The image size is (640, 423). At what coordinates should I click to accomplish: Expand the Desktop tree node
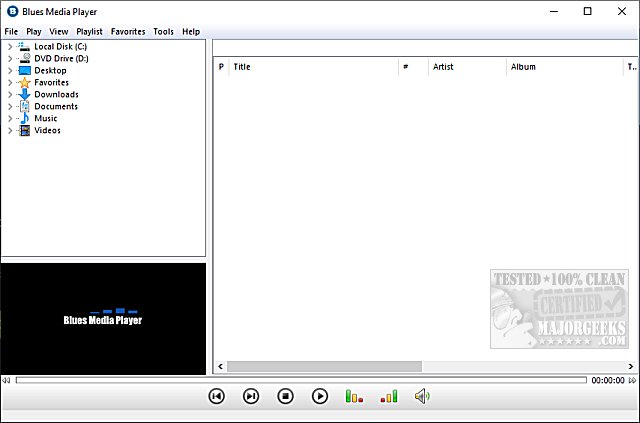[10, 71]
